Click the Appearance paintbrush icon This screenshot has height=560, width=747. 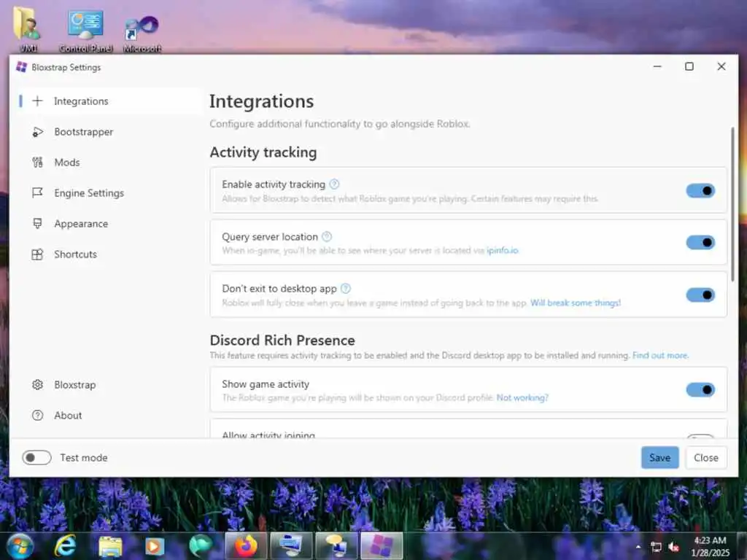pos(37,223)
